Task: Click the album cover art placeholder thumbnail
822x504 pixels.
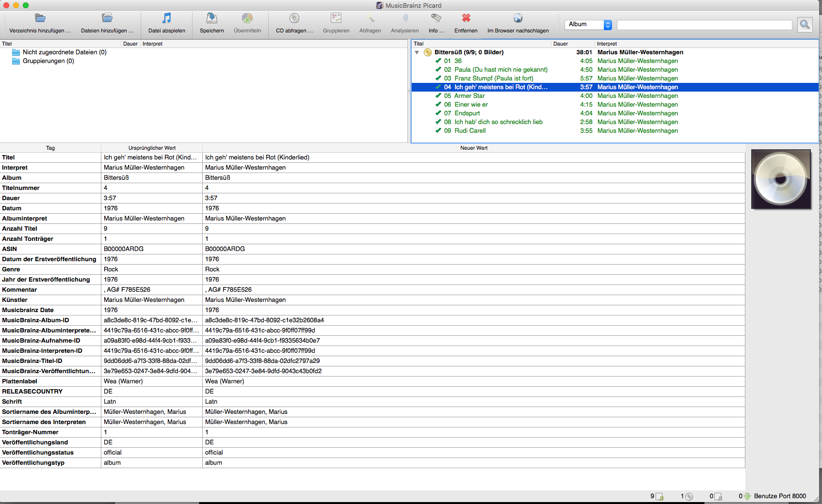Action: 781,179
